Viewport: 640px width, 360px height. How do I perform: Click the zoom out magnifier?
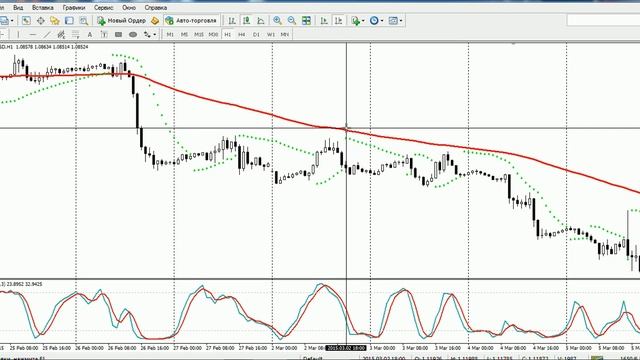pos(292,20)
